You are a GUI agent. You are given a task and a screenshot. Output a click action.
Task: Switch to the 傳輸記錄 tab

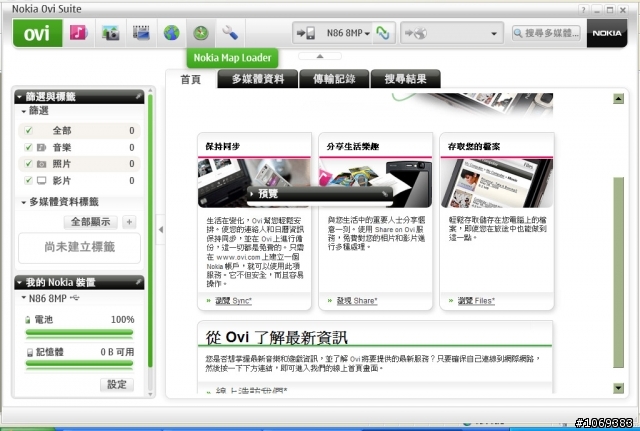[x=334, y=79]
